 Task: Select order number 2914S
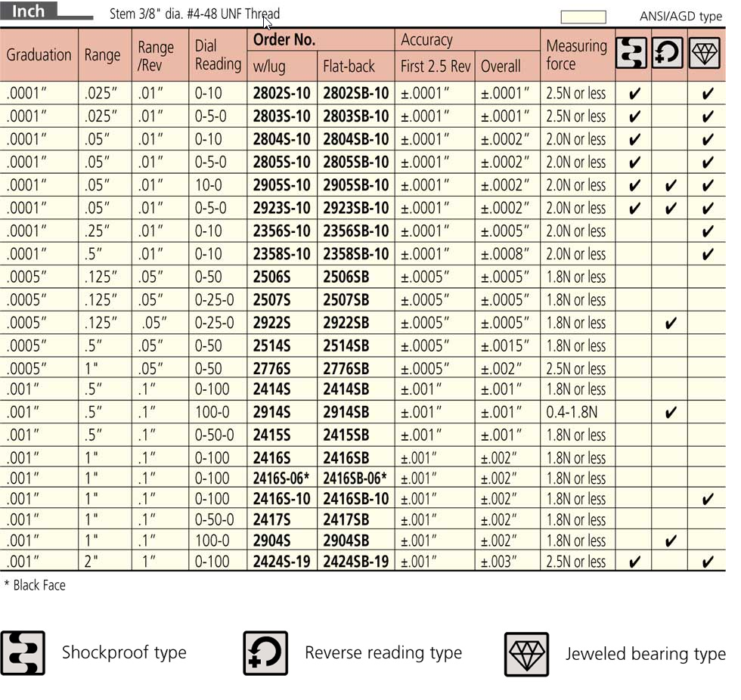pyautogui.click(x=271, y=412)
